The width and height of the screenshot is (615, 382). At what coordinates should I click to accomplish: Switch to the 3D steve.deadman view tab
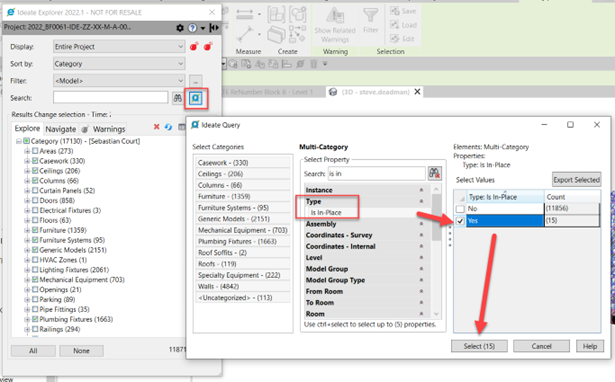(375, 92)
